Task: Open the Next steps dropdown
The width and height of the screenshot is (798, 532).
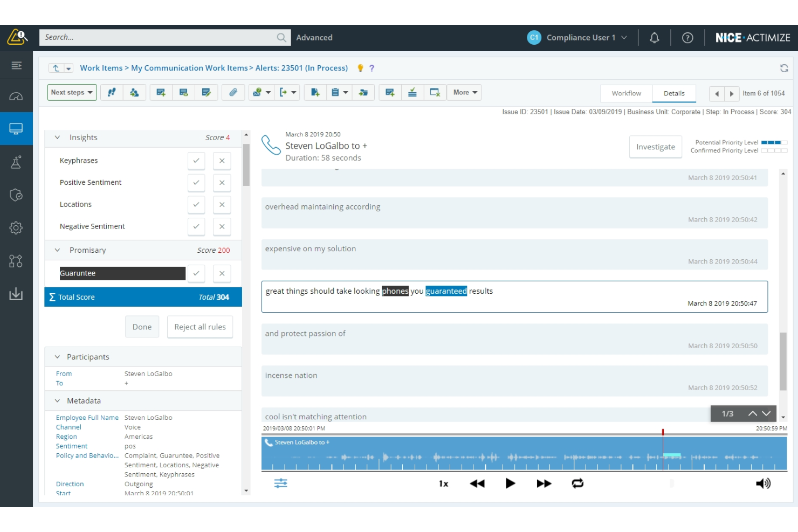Action: pyautogui.click(x=72, y=92)
